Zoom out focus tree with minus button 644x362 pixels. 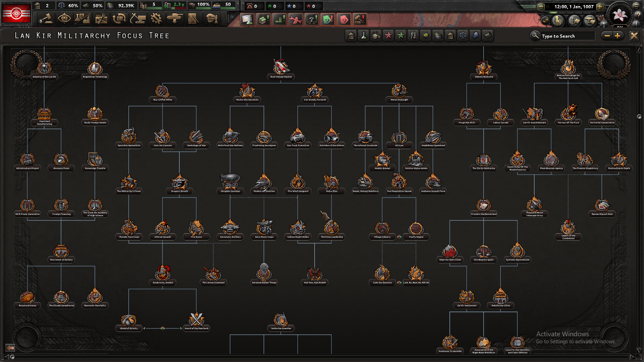click(607, 36)
